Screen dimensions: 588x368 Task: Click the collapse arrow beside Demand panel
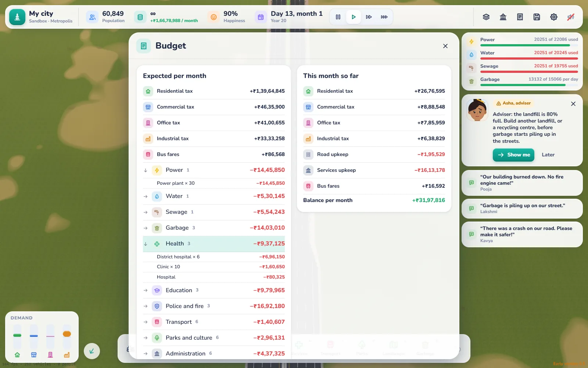(92, 351)
